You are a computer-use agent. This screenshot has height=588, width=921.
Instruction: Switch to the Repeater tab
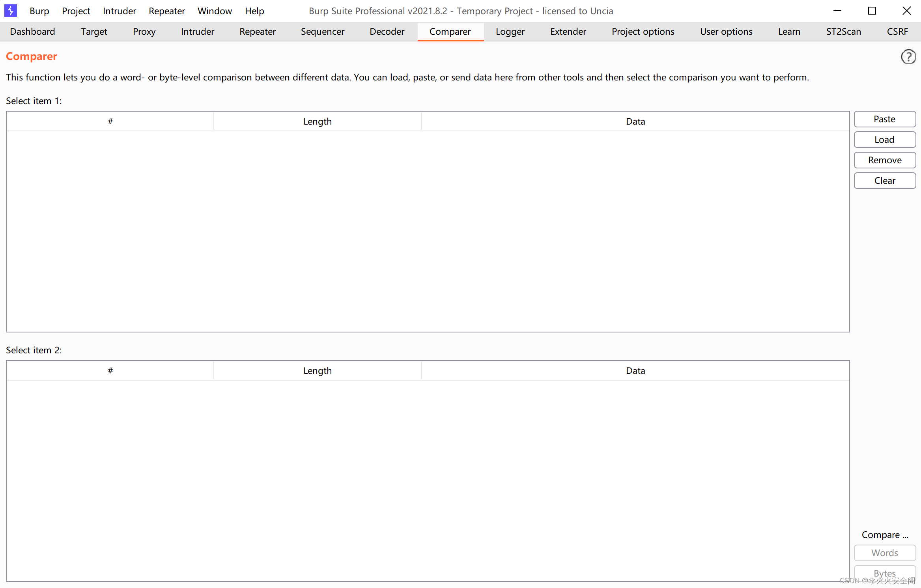[258, 32]
